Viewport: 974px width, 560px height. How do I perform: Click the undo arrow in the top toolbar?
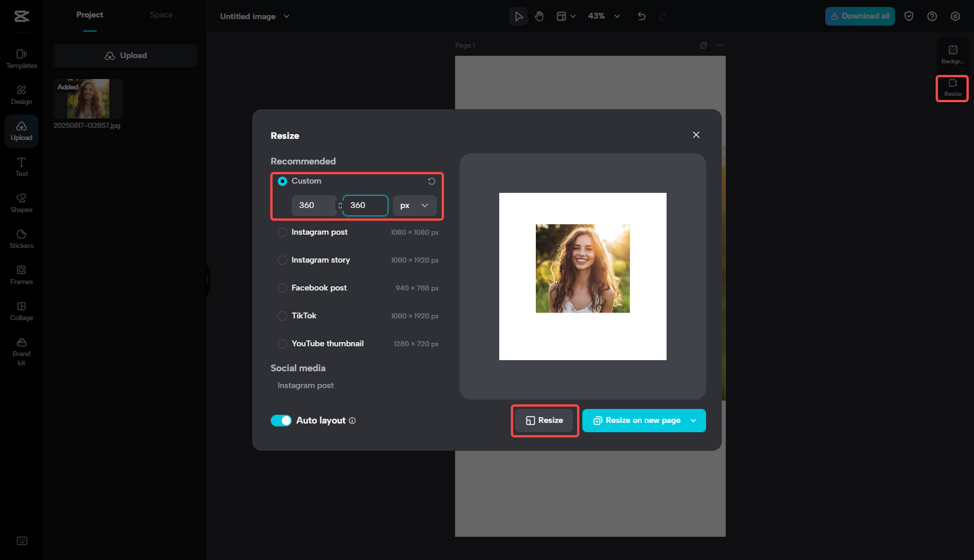(642, 16)
